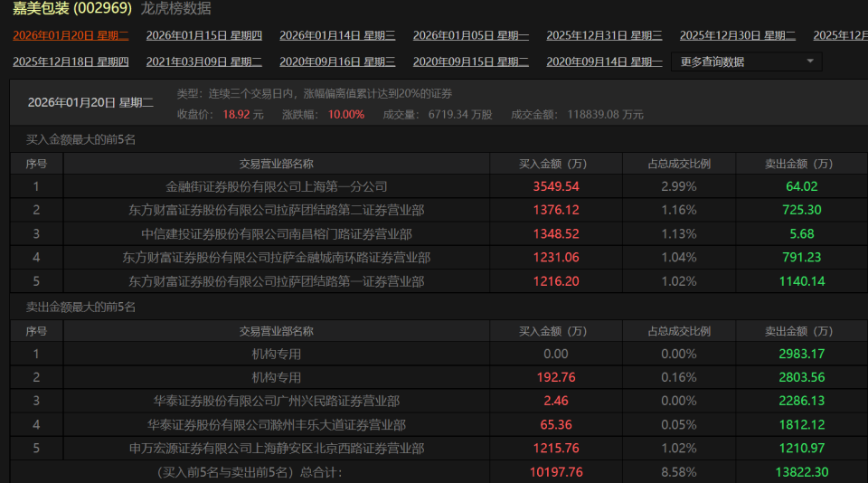Click the total buy amount 10197.76
868x483 pixels.
[x=556, y=472]
